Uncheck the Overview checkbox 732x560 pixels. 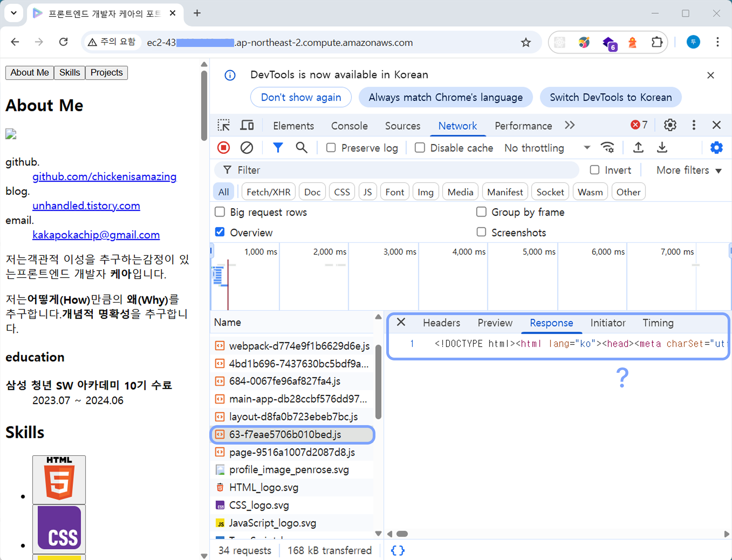[x=220, y=232]
